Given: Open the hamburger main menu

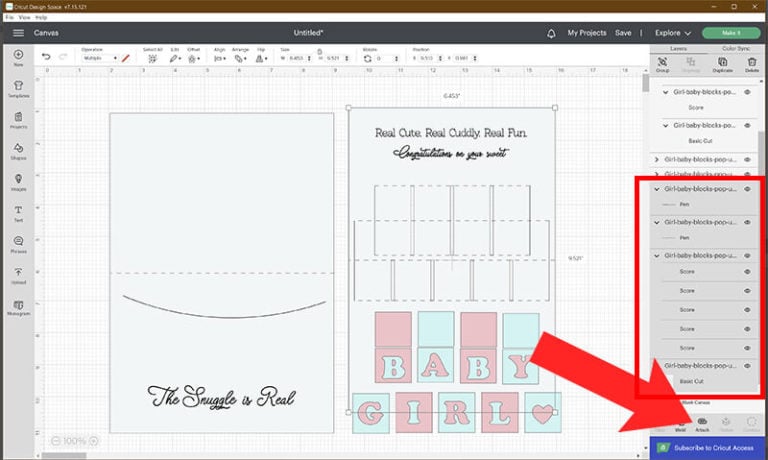Looking at the screenshot, I should click(x=18, y=33).
